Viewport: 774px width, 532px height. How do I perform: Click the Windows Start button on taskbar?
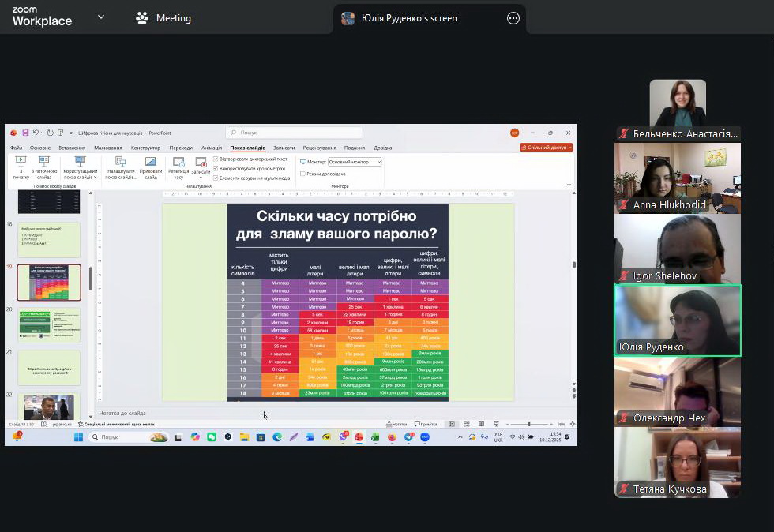click(x=78, y=436)
